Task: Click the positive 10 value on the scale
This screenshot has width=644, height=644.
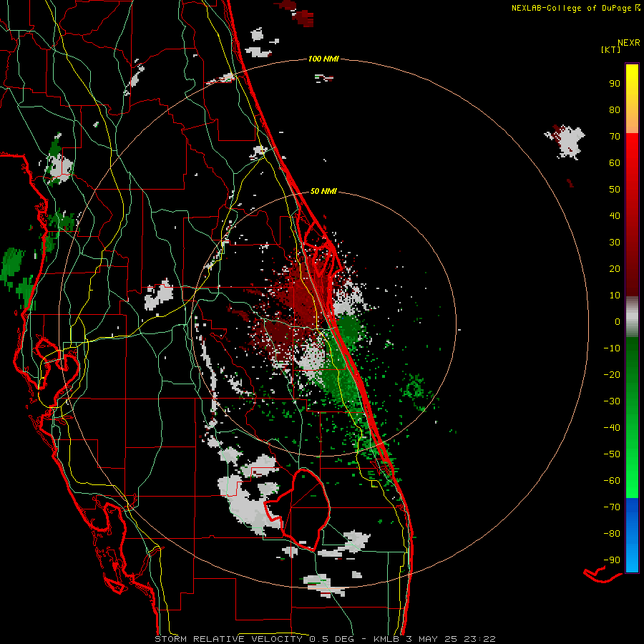Action: [x=615, y=296]
